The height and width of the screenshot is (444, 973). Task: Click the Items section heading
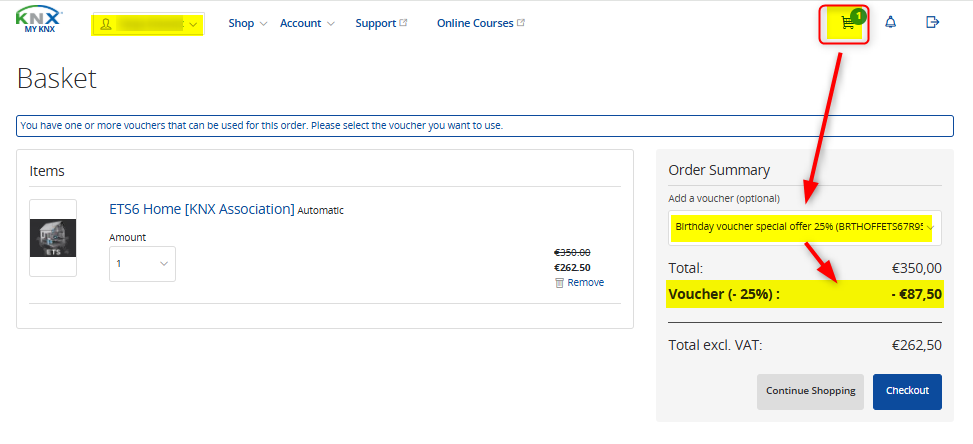[47, 171]
